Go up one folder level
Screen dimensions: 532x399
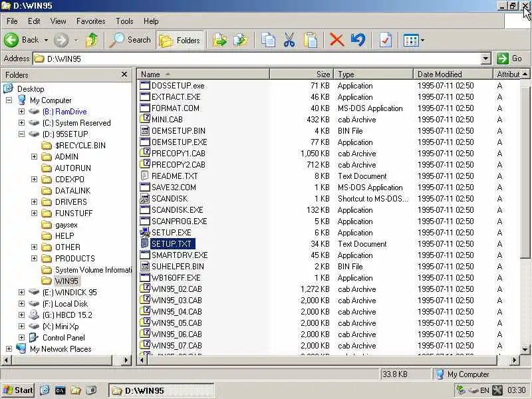[x=92, y=40]
